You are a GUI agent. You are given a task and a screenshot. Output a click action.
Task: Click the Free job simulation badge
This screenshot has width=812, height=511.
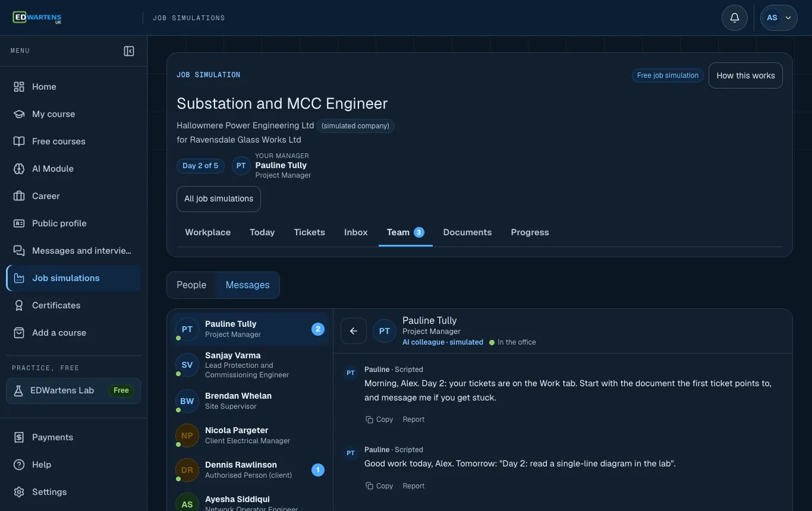pos(668,75)
